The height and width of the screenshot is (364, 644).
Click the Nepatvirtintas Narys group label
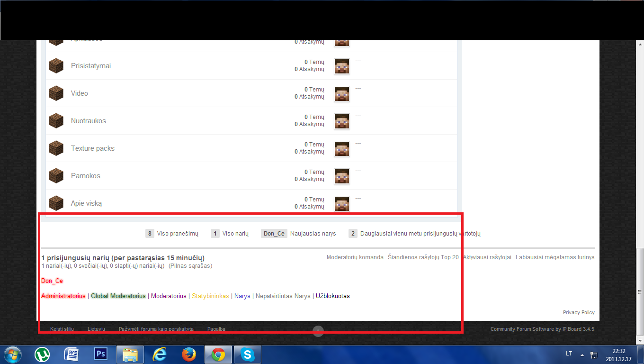coord(283,296)
